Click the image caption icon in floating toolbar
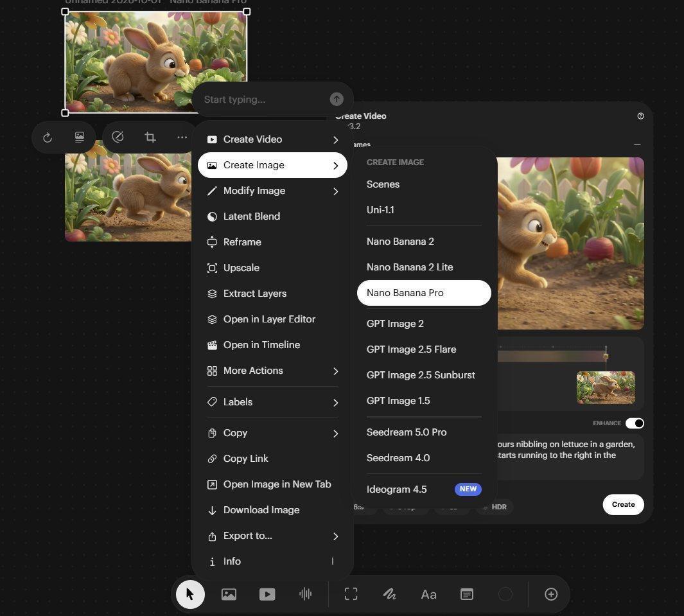This screenshot has width=684, height=616. (x=80, y=137)
